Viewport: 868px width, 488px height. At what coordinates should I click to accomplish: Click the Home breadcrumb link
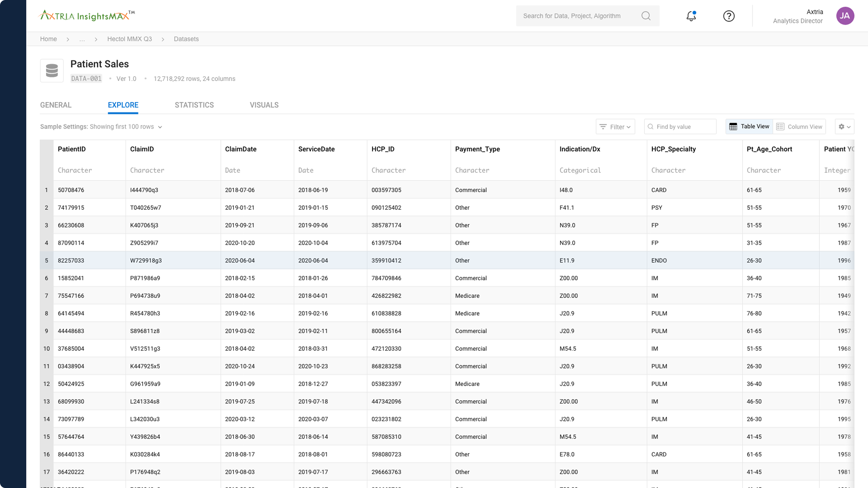pyautogui.click(x=48, y=39)
